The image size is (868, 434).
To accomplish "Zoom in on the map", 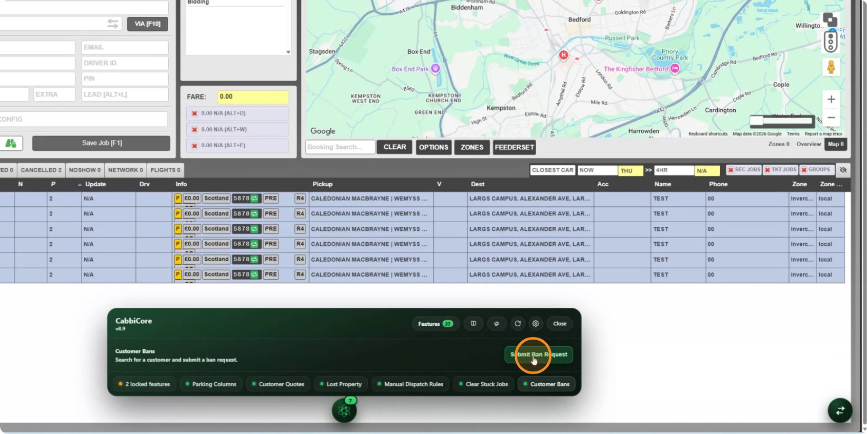I will pos(831,99).
